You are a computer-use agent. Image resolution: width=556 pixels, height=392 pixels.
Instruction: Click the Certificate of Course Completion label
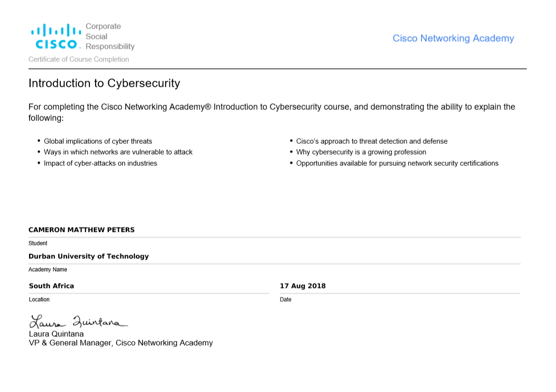[79, 59]
